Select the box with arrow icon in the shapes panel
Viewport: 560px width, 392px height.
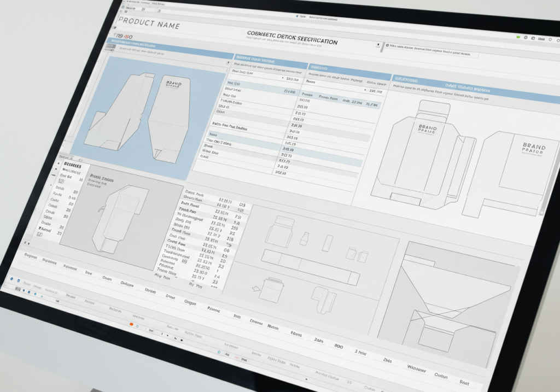pyautogui.click(x=267, y=289)
